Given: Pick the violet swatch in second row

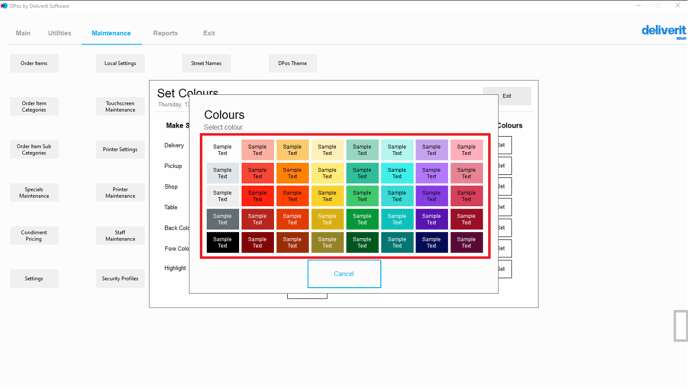Looking at the screenshot, I should tap(432, 173).
